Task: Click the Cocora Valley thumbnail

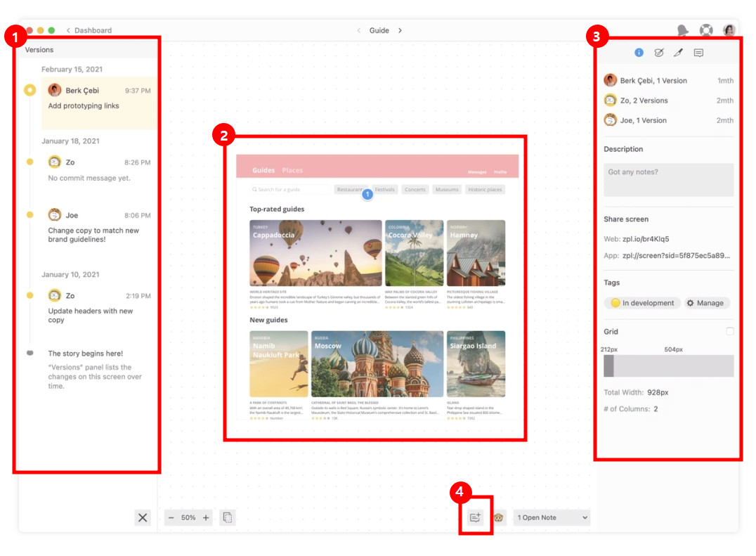Action: click(x=414, y=252)
